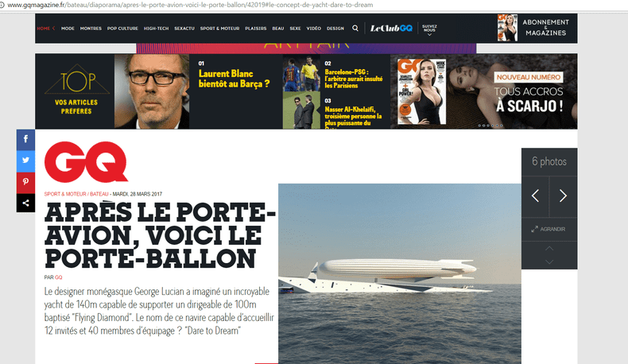
Task: Click the Bateau category link
Action: click(x=99, y=194)
